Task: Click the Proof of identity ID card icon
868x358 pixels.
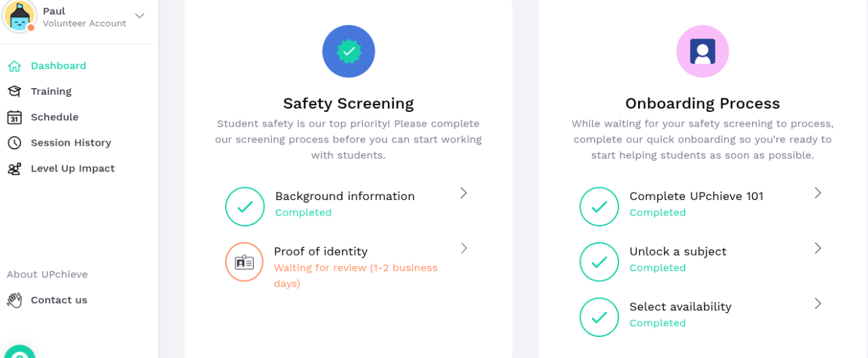Action: 244,262
